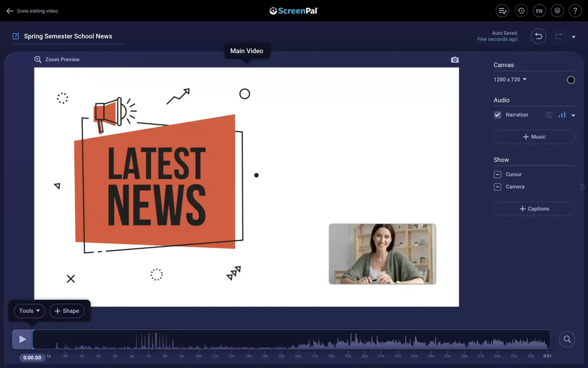Open the checklist icon in top bar

[502, 11]
